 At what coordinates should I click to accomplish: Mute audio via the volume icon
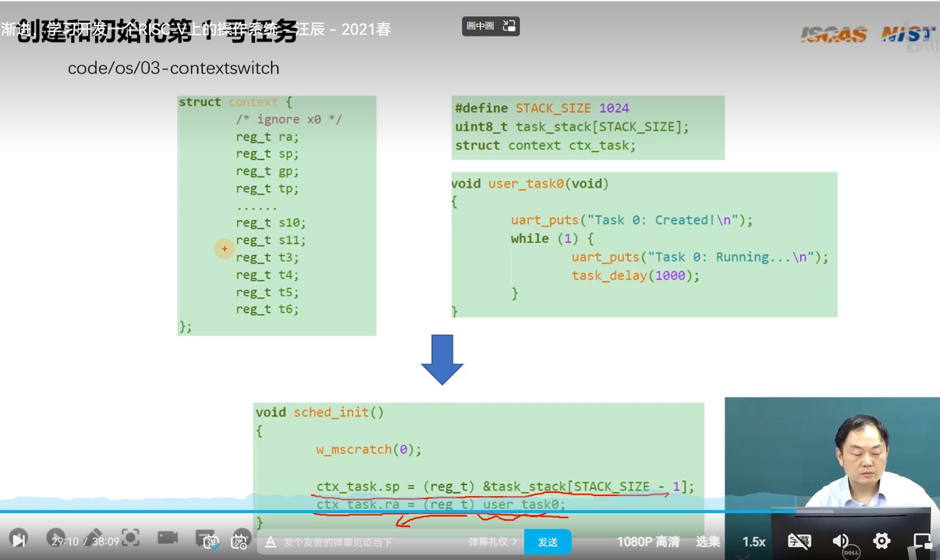tap(840, 541)
